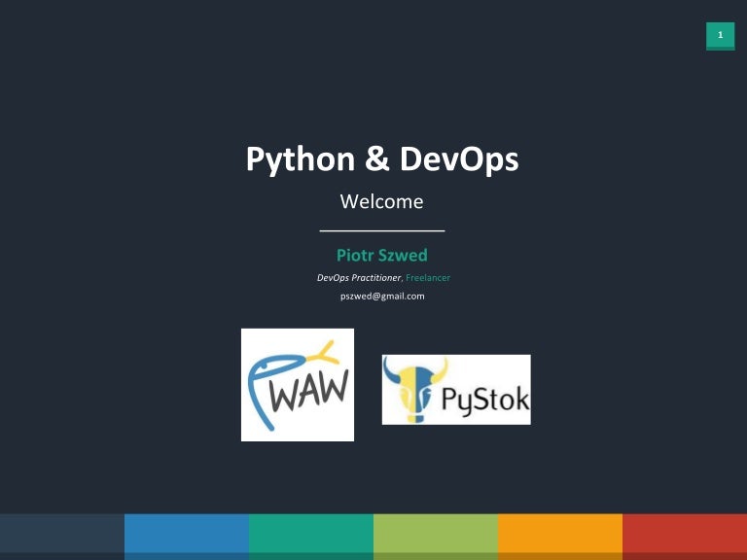Click the slide number 1 badge
This screenshot has width=747, height=560.
(x=720, y=36)
